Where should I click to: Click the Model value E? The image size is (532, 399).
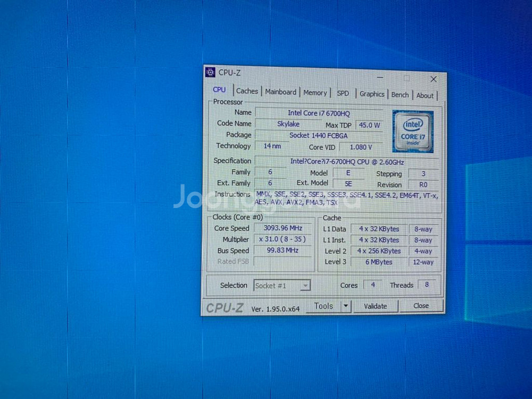coord(348,173)
